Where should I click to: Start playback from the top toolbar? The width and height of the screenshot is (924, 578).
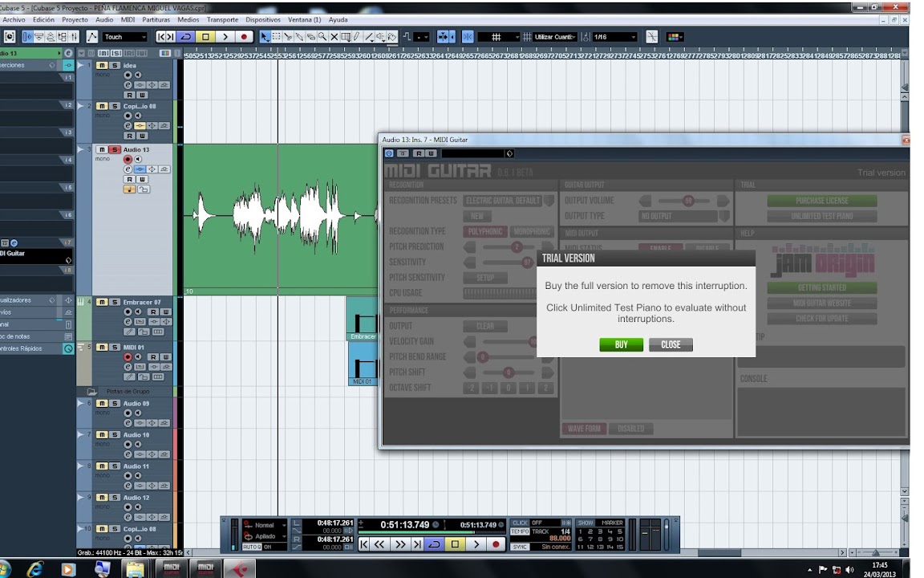[225, 37]
